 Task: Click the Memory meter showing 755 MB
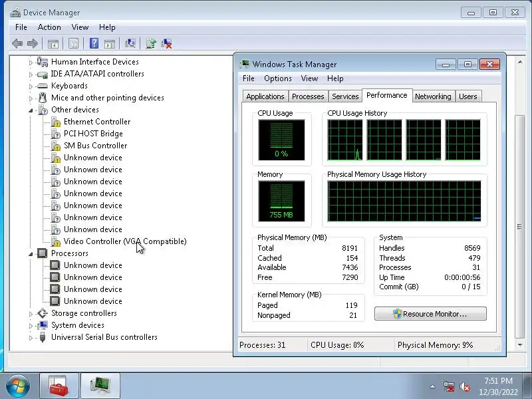(x=281, y=201)
